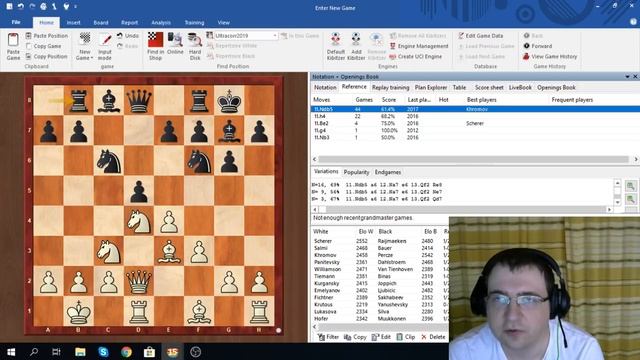Click the undo arrow in the title bar

click(20, 7)
